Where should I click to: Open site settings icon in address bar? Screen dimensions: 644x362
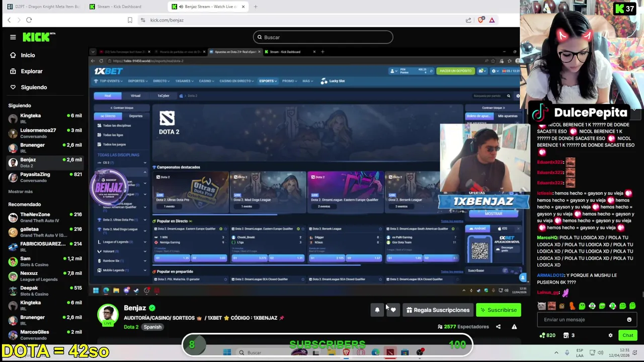coord(143,20)
